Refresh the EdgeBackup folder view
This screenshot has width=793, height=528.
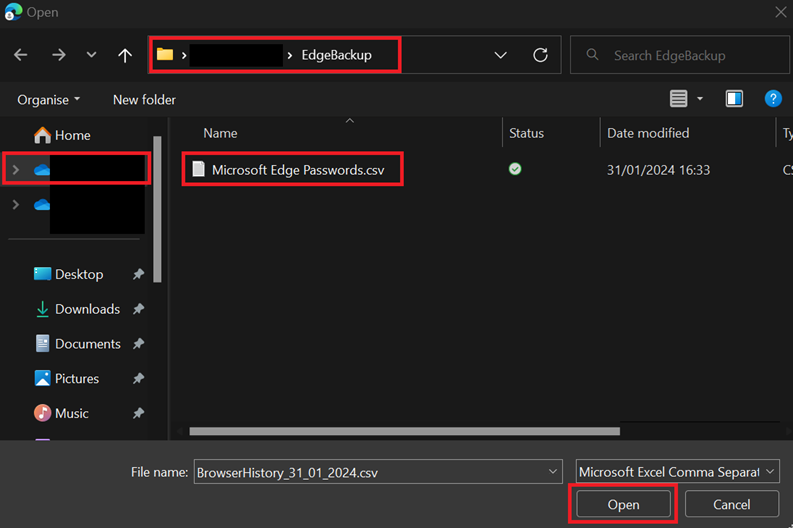(x=540, y=56)
